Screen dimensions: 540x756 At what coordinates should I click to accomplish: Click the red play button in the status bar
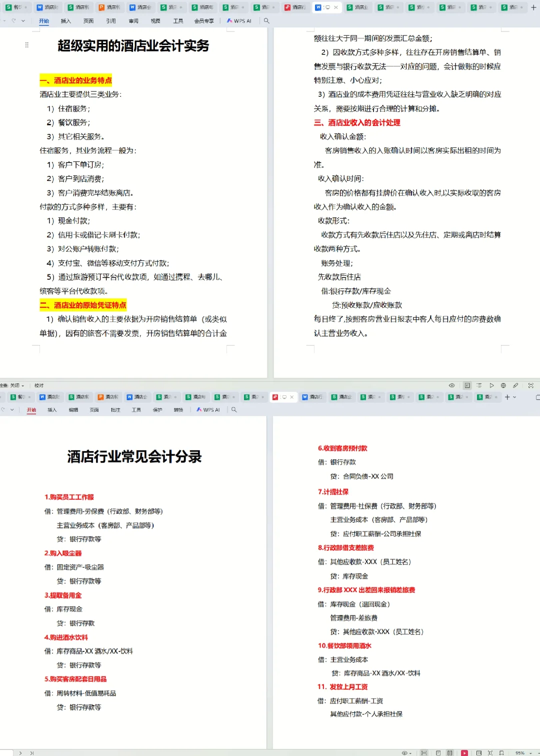(464, 753)
